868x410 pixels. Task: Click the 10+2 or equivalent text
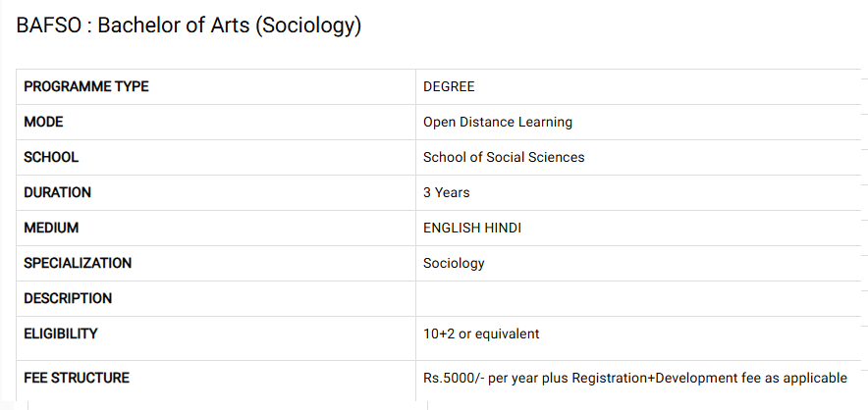tap(481, 333)
